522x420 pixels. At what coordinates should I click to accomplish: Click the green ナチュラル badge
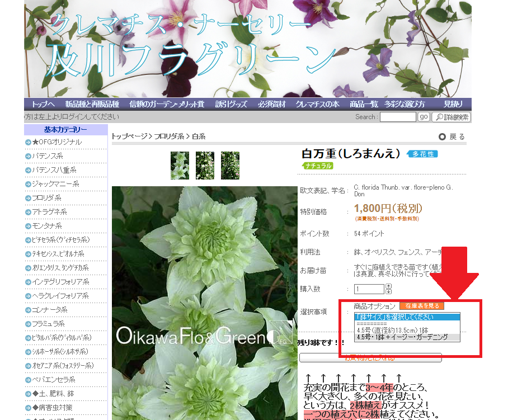click(318, 166)
